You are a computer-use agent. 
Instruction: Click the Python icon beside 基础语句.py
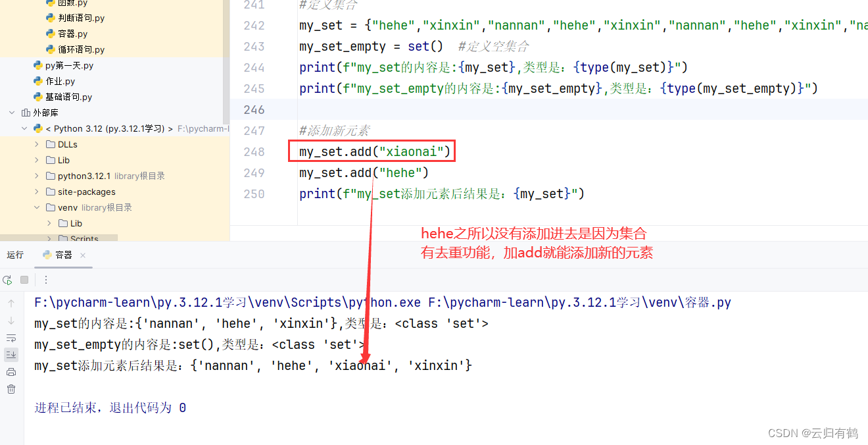coord(38,97)
